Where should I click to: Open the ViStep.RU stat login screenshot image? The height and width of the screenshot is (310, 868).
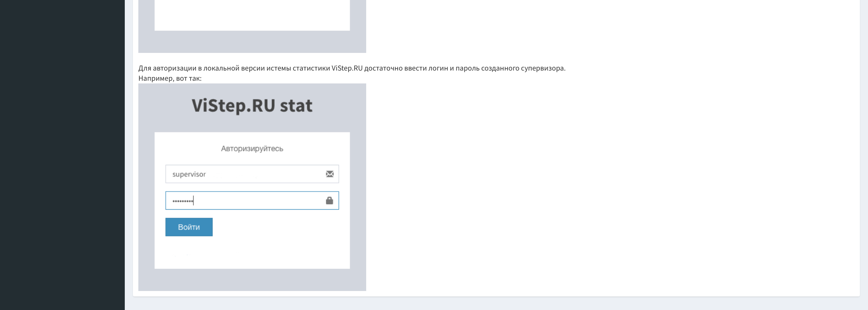tap(252, 187)
